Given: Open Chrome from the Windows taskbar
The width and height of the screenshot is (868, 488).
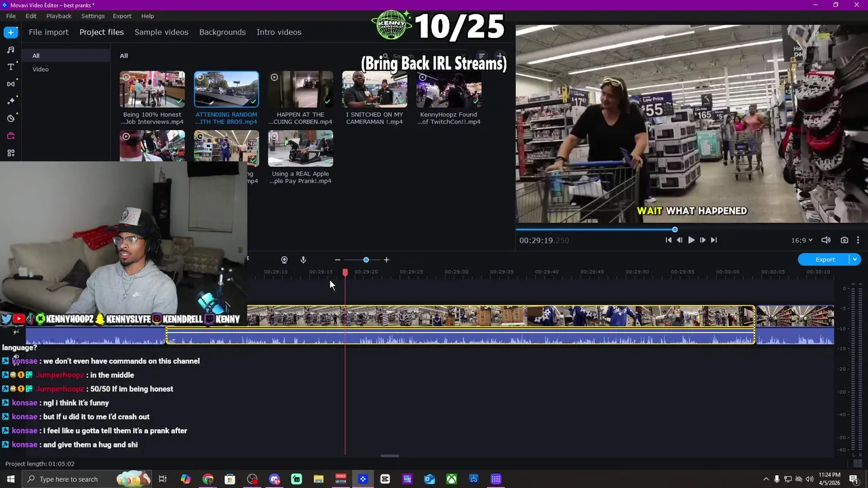Looking at the screenshot, I should pos(208,479).
